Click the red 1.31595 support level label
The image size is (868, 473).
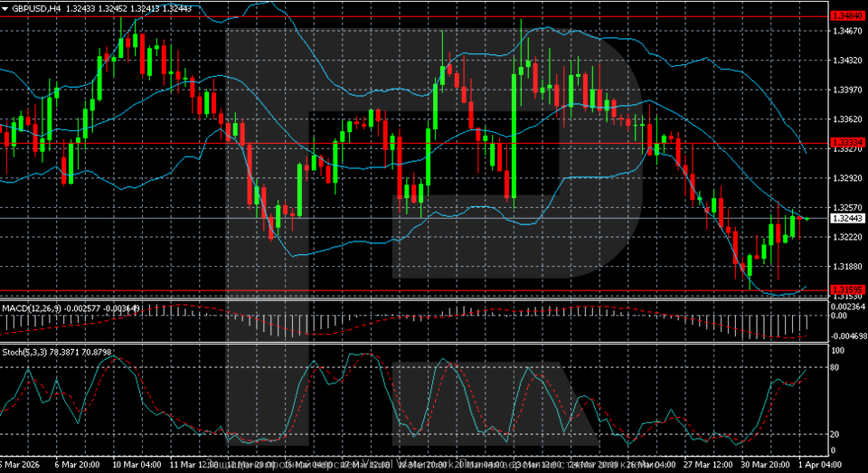coord(848,289)
